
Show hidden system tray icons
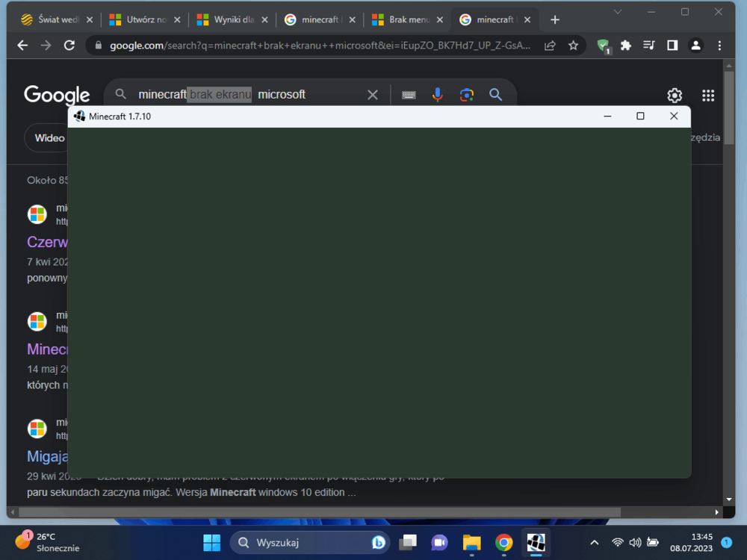point(594,542)
